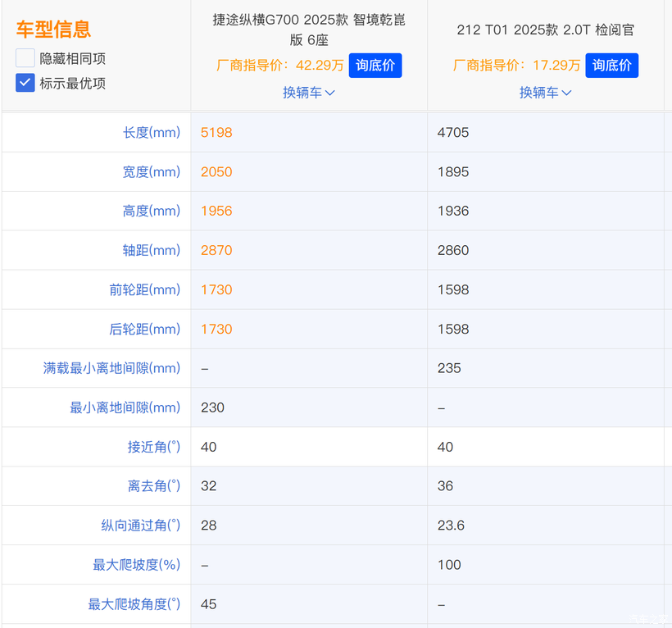Click the 前轮距(mm) parameter label

coord(145,289)
